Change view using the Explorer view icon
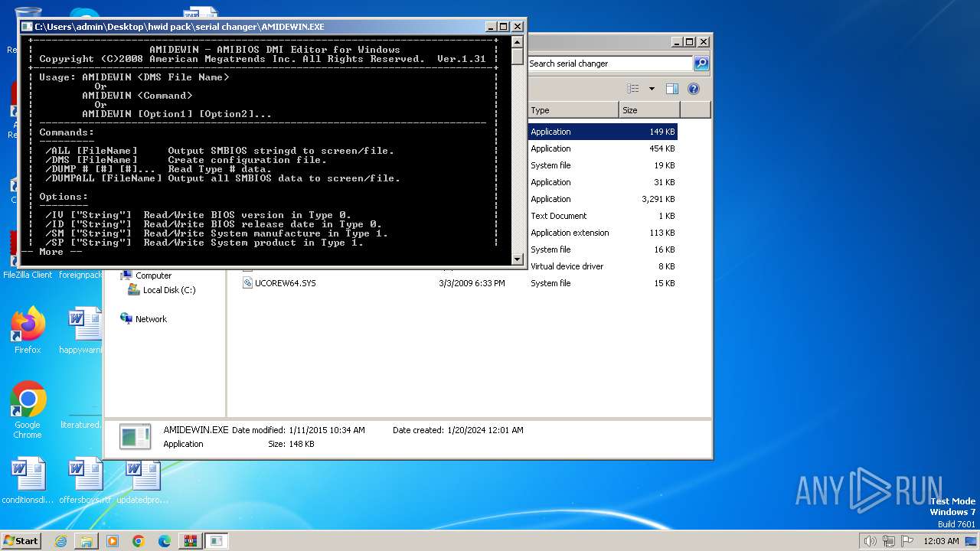Image resolution: width=980 pixels, height=551 pixels. (633, 89)
